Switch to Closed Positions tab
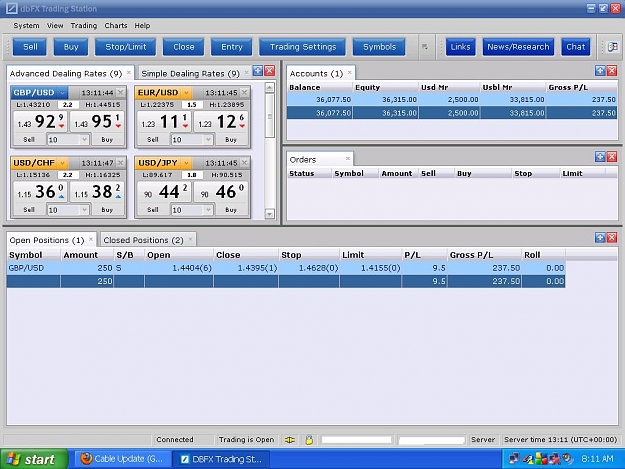The height and width of the screenshot is (469, 625). (x=143, y=240)
